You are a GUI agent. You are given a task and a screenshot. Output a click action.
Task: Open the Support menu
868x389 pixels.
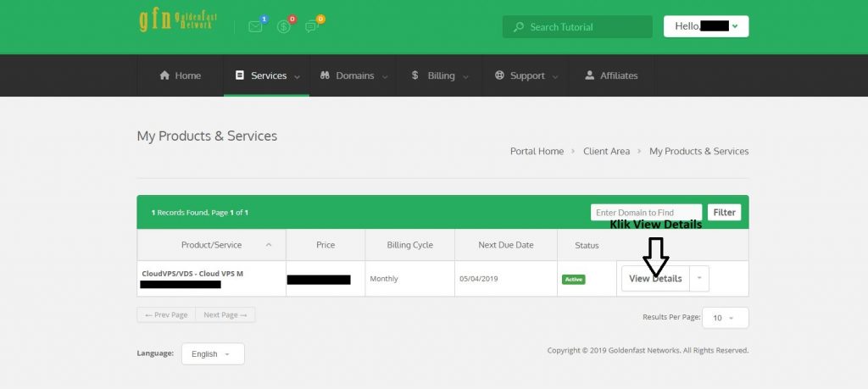point(526,75)
